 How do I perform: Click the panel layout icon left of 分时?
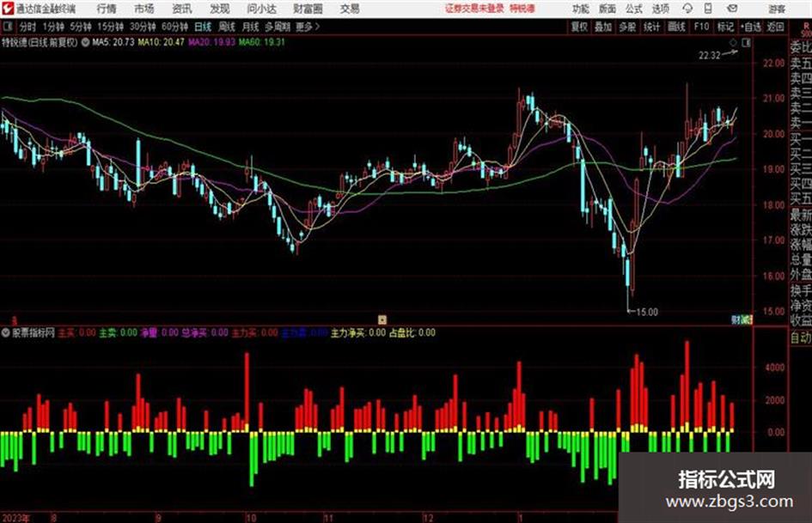coord(8,27)
